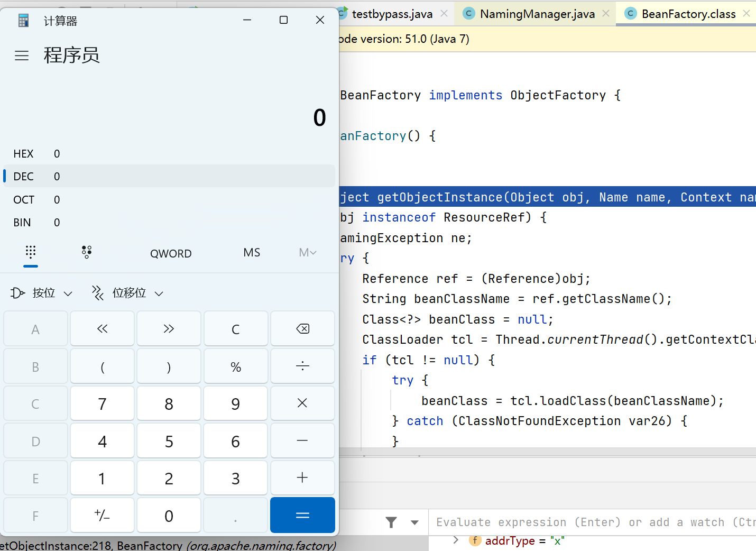Select the BIN number base
Screen dimensions: 756x551
(x=169, y=223)
